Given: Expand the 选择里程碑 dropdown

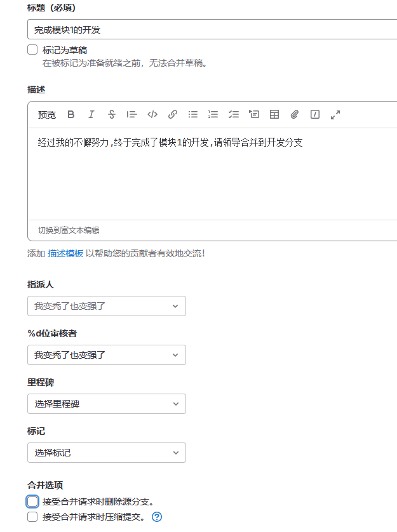Looking at the screenshot, I should pos(107,404).
